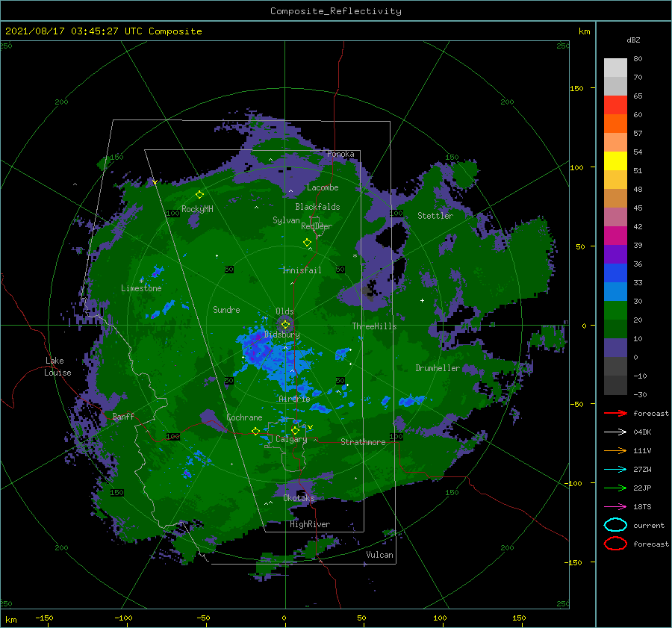
Task: Click the Okotoks town label
Action: coord(299,497)
